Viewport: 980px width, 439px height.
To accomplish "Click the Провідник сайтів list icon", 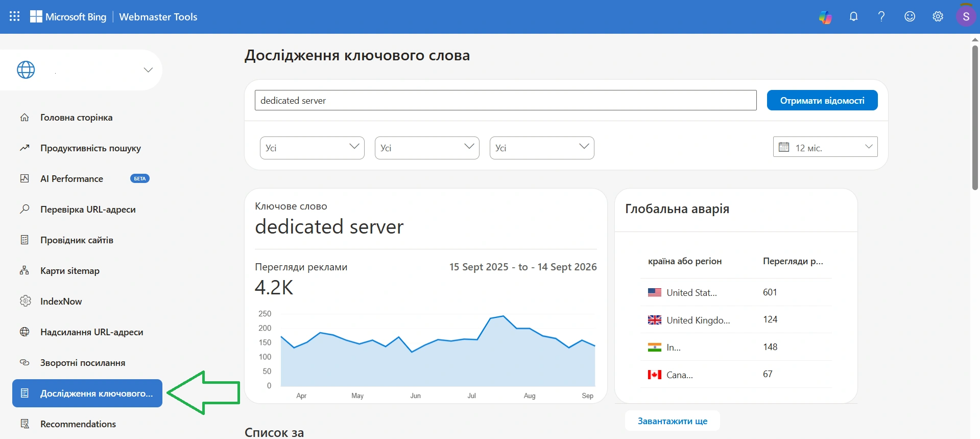I will [x=25, y=240].
